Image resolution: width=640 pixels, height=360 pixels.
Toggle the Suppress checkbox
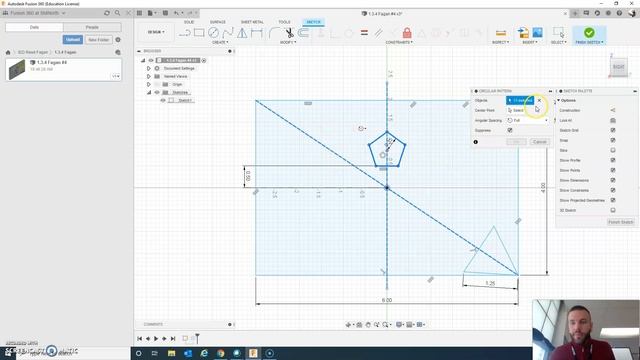510,130
